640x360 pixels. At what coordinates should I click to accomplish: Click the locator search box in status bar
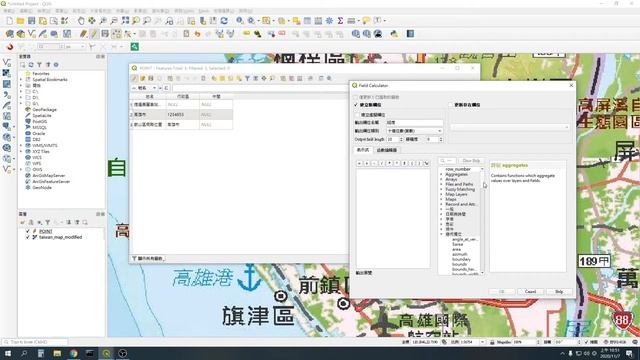(35, 342)
